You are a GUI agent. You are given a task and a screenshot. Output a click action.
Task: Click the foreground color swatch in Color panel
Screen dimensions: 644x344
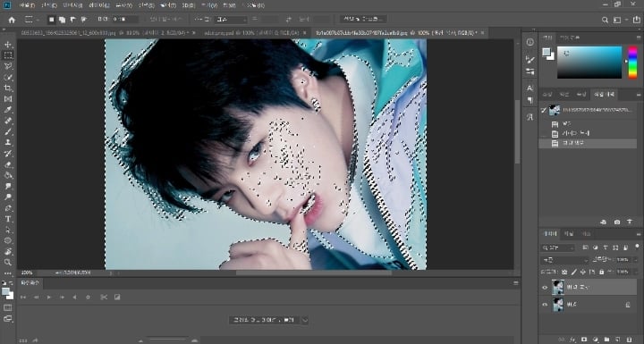pyautogui.click(x=546, y=52)
